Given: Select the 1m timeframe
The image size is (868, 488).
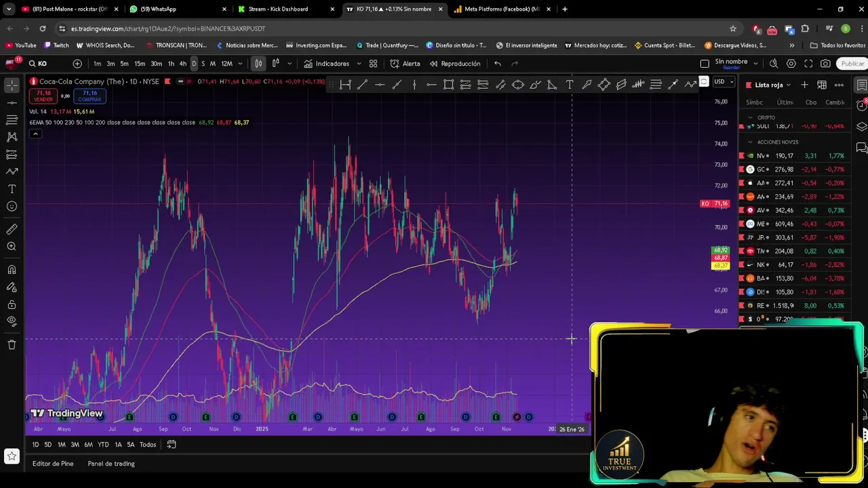Looking at the screenshot, I should click(97, 64).
